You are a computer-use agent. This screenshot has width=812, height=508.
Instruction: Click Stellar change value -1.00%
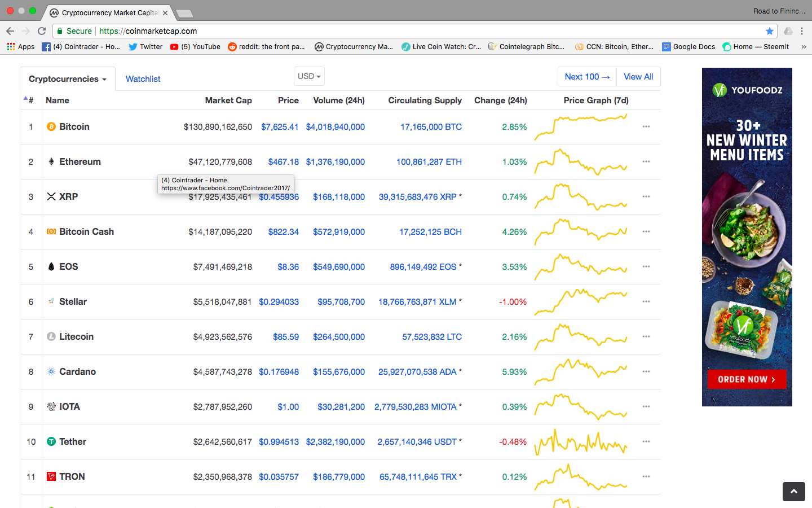[x=513, y=302]
